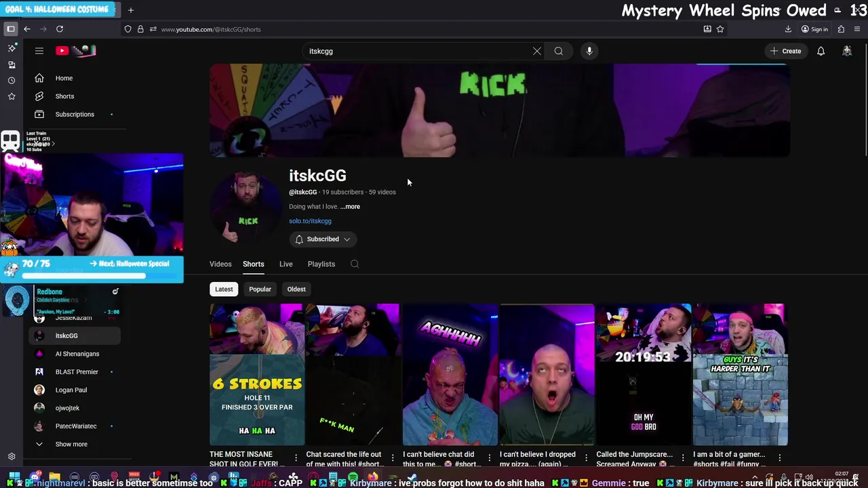The width and height of the screenshot is (868, 488).
Task: Switch to the Playlists tab
Action: point(321,264)
